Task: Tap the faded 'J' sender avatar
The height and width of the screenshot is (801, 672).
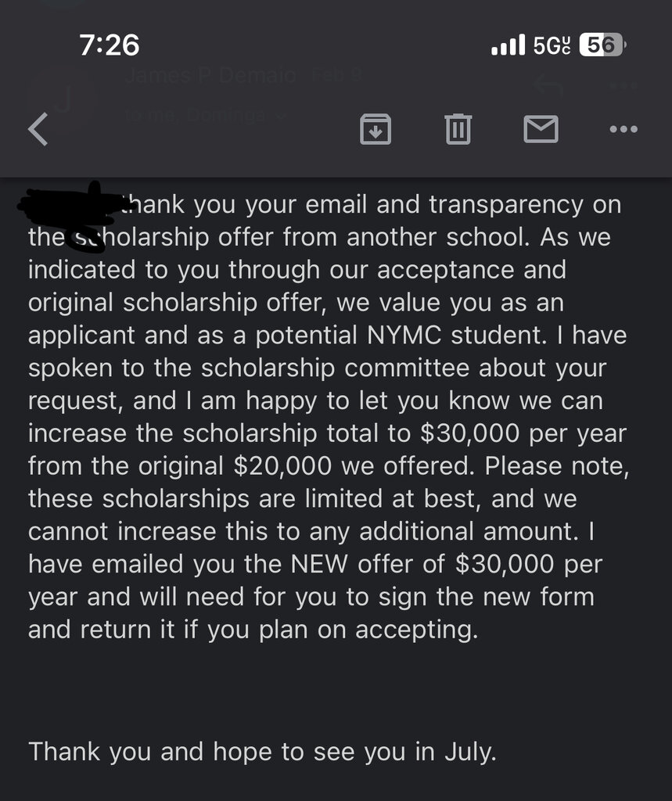Action: 63,99
